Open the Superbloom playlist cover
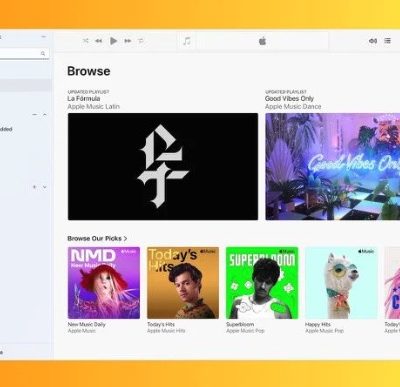The width and height of the screenshot is (400, 387). click(262, 283)
